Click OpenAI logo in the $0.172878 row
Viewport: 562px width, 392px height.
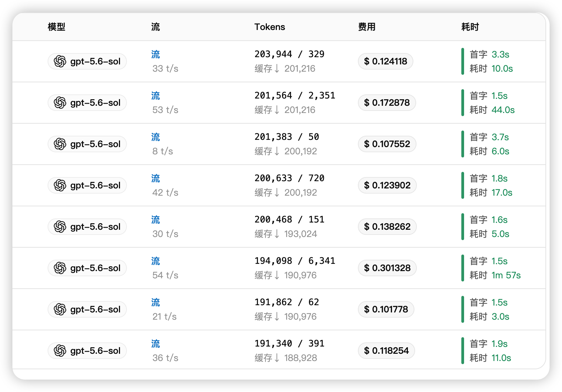pos(60,103)
